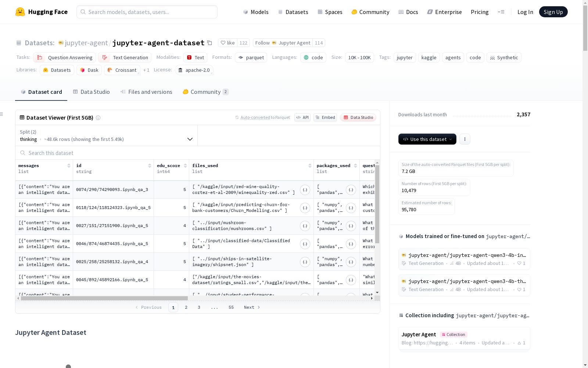Open the apache-2.0 license tag
The height and width of the screenshot is (368, 588).
click(x=194, y=70)
